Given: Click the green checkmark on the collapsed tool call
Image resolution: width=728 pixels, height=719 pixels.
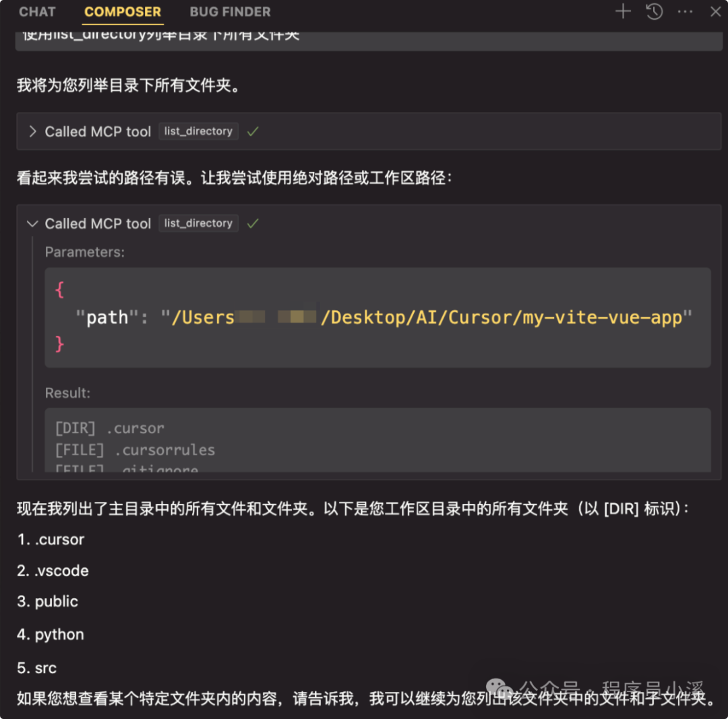Looking at the screenshot, I should click(x=253, y=132).
